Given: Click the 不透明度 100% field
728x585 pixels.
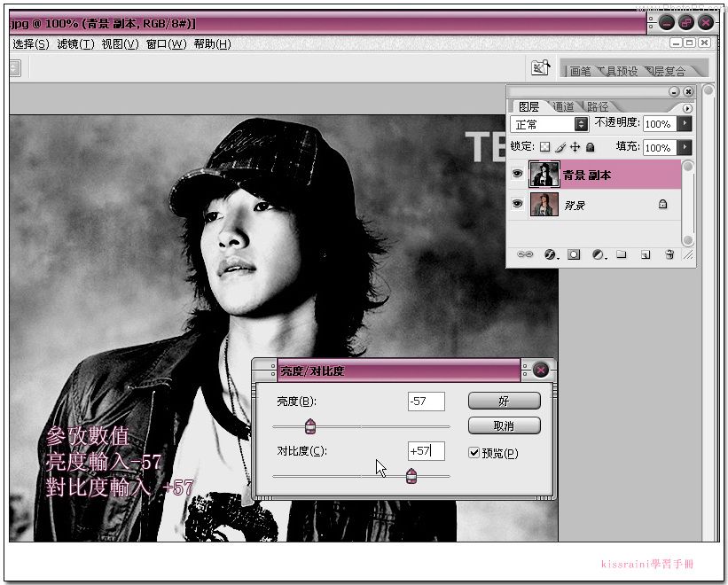Looking at the screenshot, I should (661, 124).
